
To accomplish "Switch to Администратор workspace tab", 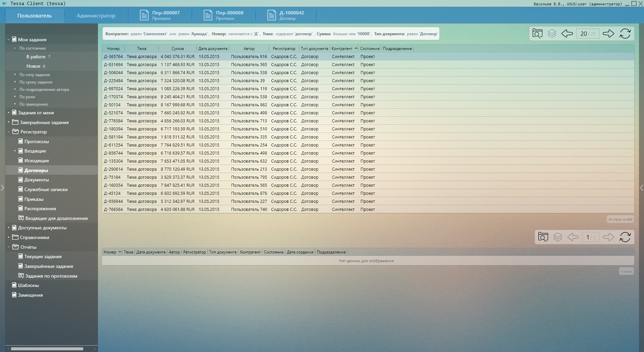I will (96, 16).
